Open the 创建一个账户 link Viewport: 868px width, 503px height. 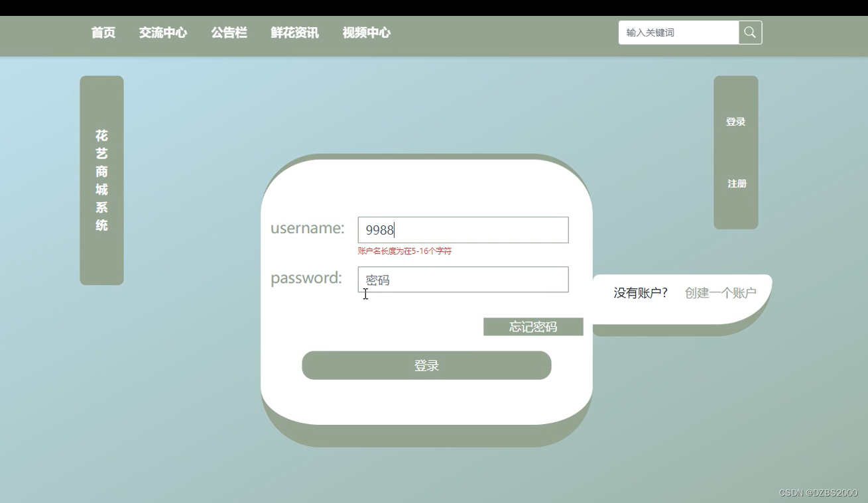click(x=721, y=293)
